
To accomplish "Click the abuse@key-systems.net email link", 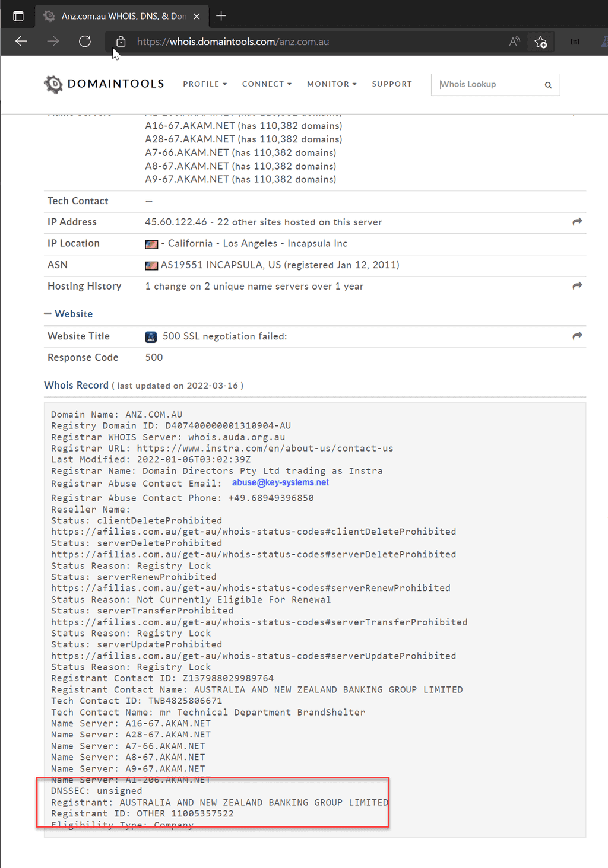I will tap(280, 482).
